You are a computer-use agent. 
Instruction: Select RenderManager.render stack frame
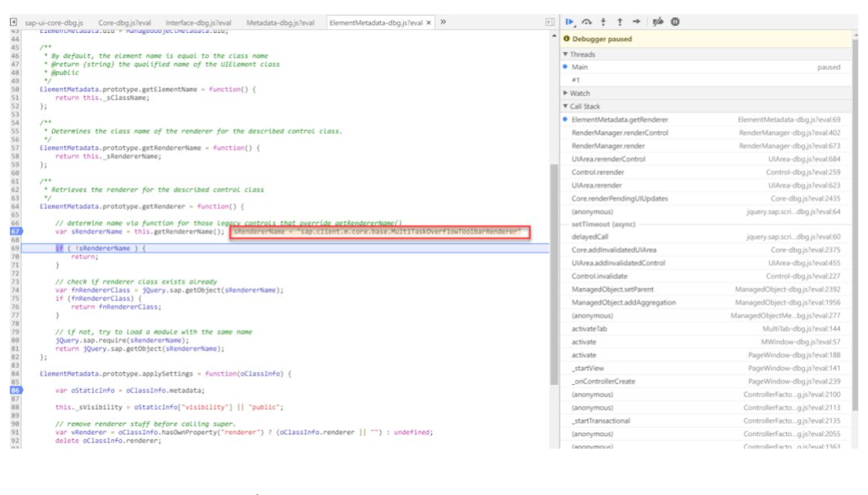coord(706,145)
